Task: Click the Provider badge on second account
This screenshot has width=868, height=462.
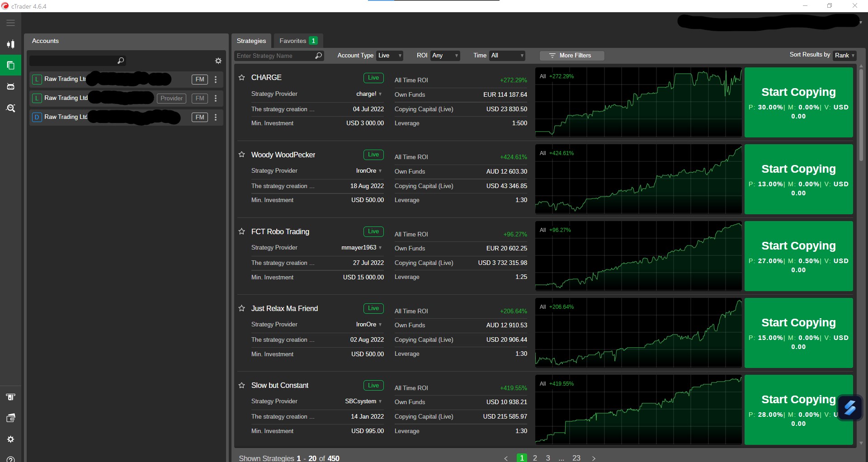Action: click(171, 99)
